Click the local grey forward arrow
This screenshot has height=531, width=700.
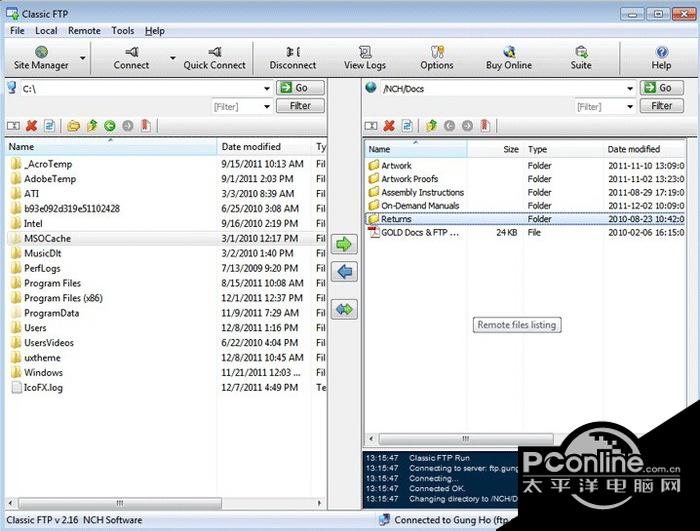point(128,126)
